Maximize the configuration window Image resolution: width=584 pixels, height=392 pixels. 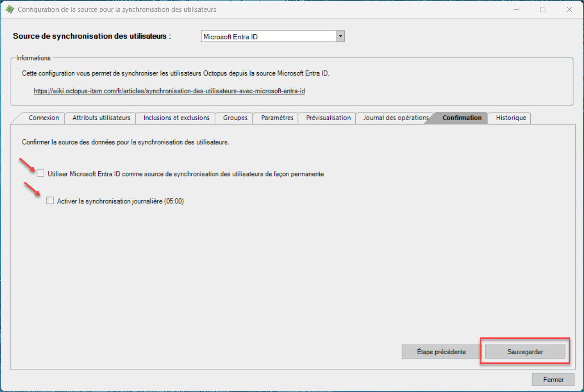tap(543, 10)
